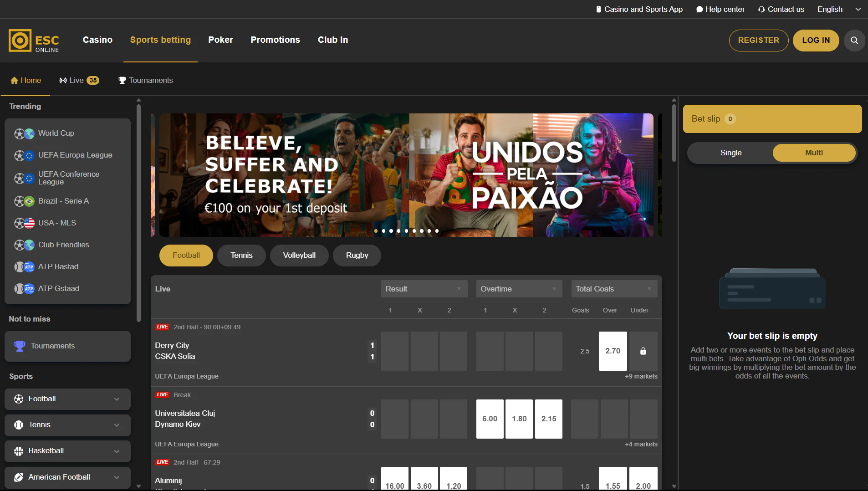The image size is (868, 491).
Task: Click the Casino and Sports App phone icon
Action: coord(598,9)
